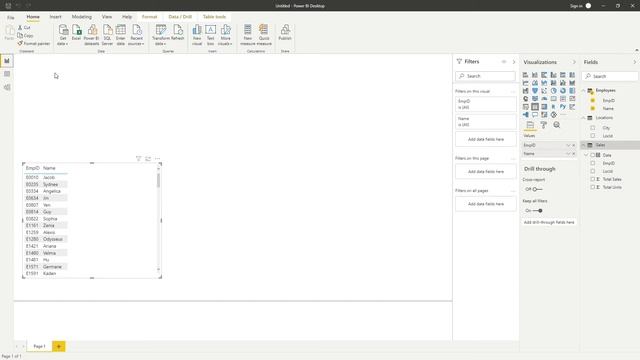Screen dimensions: 640x360
Task: Click the visual's focus mode icon
Action: point(148,158)
